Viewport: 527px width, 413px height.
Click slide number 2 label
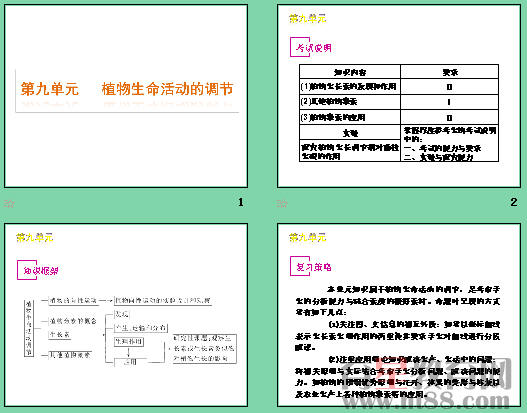pyautogui.click(x=514, y=202)
